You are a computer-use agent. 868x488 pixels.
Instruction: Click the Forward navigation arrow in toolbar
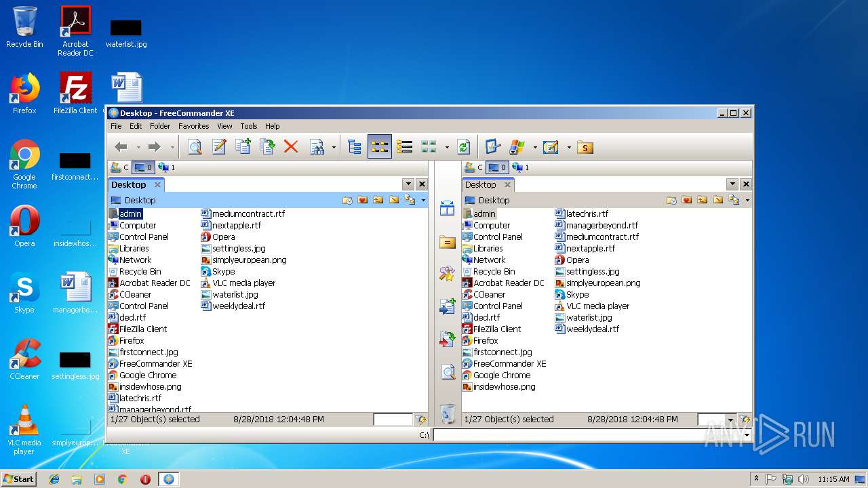(155, 147)
